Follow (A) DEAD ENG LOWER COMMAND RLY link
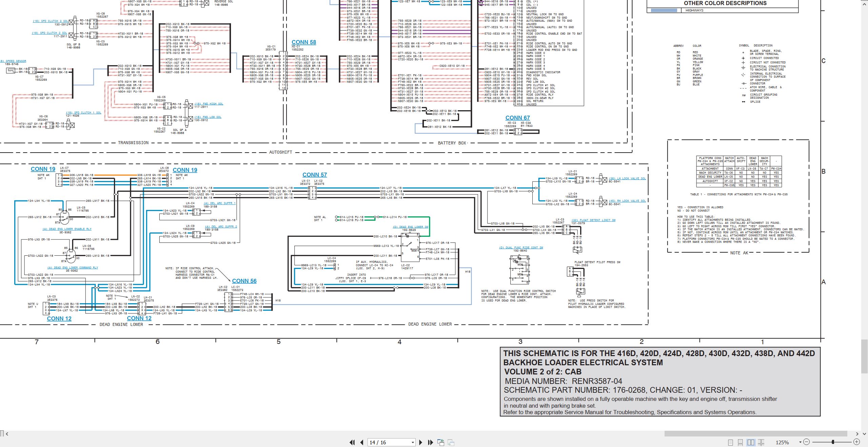 [73, 268]
